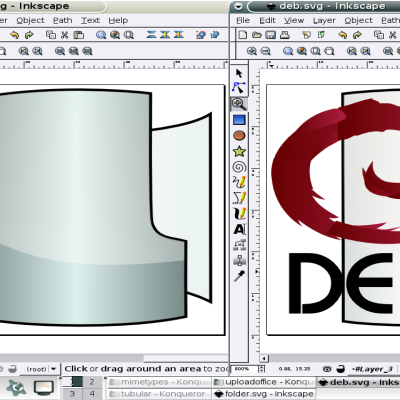The image size is (400, 400).
Task: Click Next zoom icon in deb.svg window
Action: tap(366, 51)
